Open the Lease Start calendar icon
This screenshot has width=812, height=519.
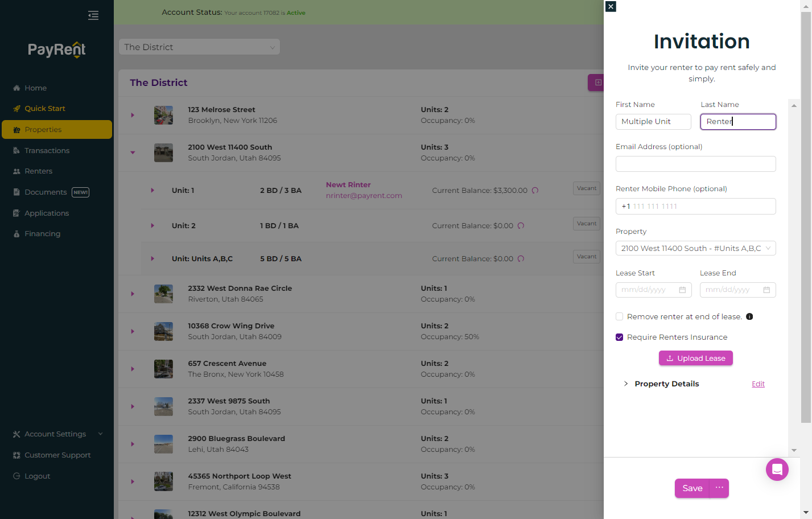(x=682, y=290)
